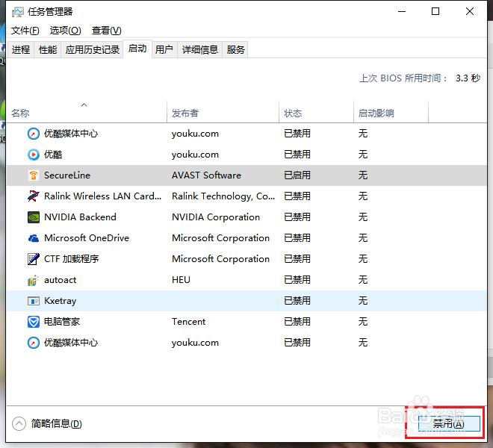Maximize the Task Manager window
Viewport: 493px width, 448px height.
(435, 12)
